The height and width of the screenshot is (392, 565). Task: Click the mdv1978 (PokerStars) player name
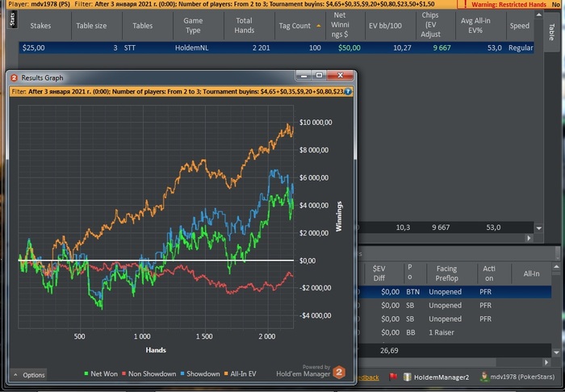(x=524, y=377)
